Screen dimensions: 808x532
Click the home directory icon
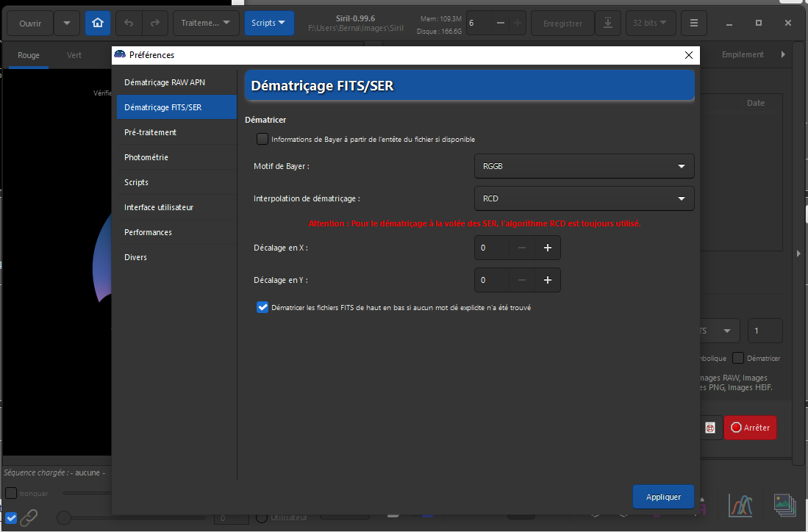click(x=97, y=24)
